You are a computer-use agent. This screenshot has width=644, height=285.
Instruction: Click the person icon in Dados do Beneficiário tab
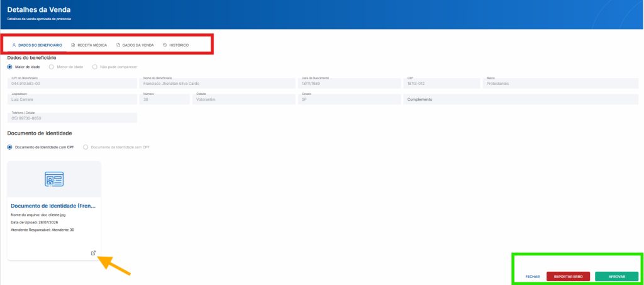[x=14, y=45]
